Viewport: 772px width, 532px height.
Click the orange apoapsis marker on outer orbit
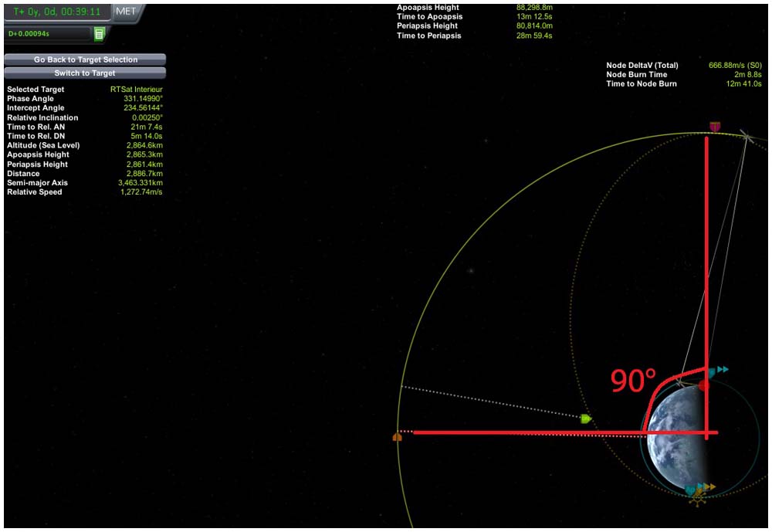(398, 436)
